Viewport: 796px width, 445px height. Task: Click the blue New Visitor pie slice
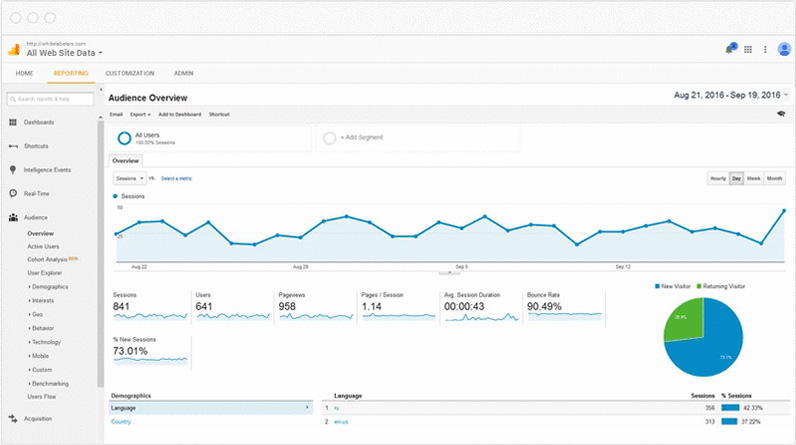pyautogui.click(x=711, y=350)
